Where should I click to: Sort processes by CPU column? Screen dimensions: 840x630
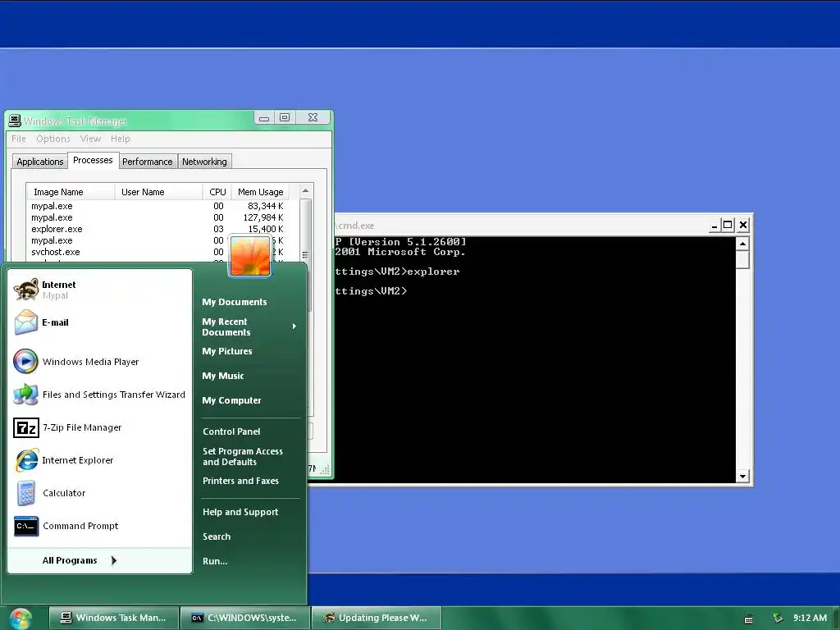(x=217, y=192)
